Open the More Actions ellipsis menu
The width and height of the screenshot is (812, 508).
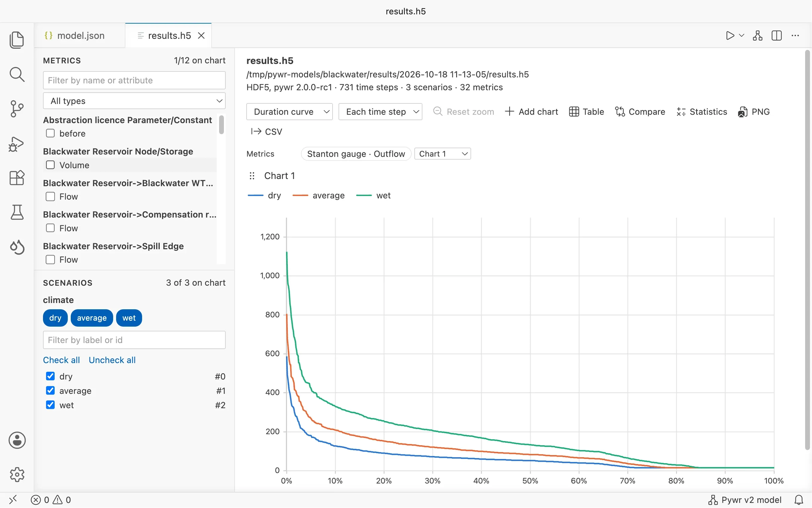point(795,36)
